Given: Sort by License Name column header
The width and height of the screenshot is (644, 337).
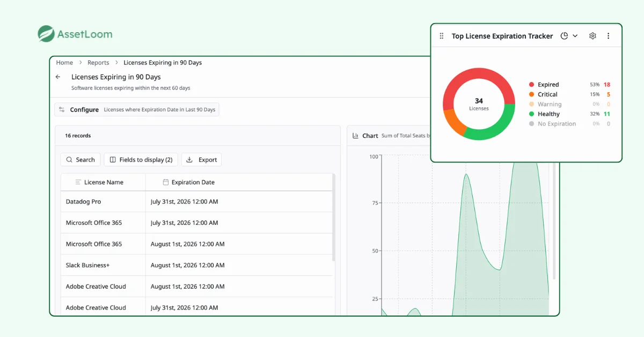Looking at the screenshot, I should pyautogui.click(x=103, y=182).
